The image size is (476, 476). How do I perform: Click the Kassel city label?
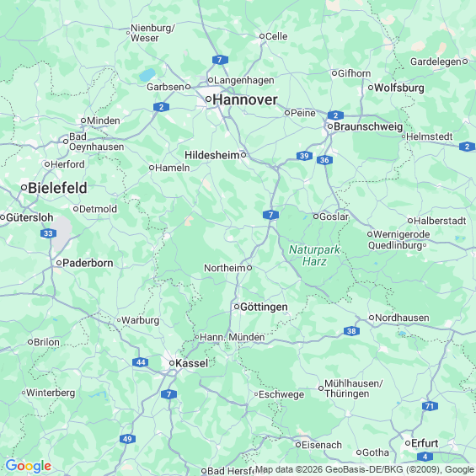click(192, 363)
